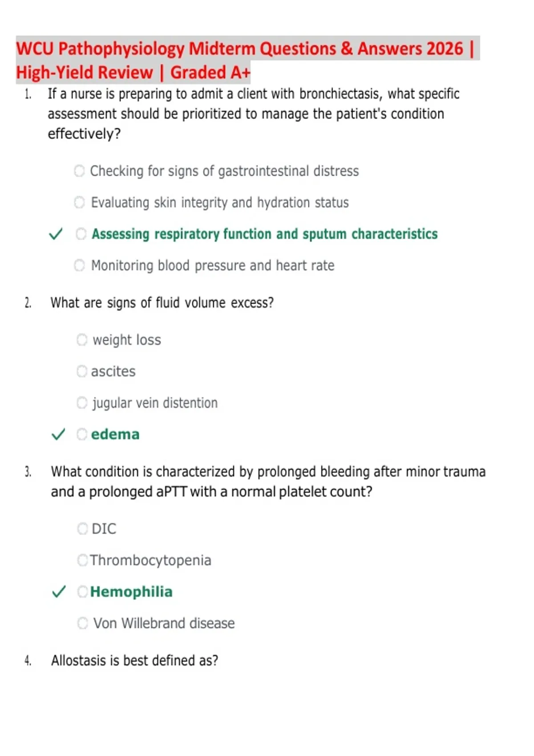The height and width of the screenshot is (756, 534).
Task: Choose the 'Thrombocytopenia' radio option
Action: coord(83,560)
